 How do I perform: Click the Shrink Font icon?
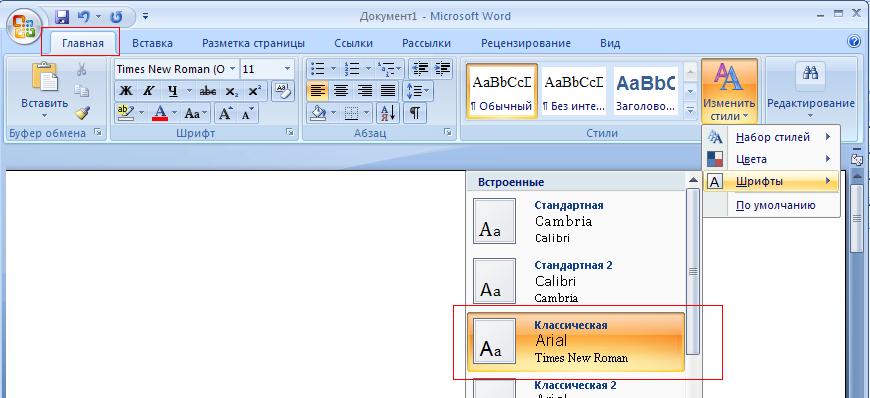(246, 113)
